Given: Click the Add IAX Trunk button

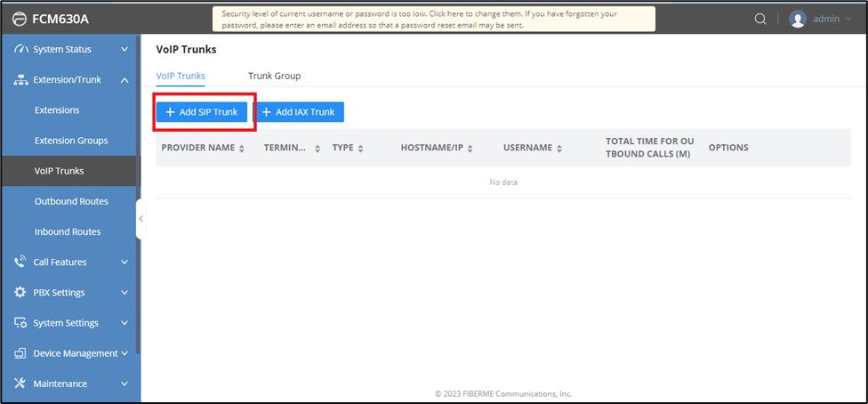Looking at the screenshot, I should [299, 112].
